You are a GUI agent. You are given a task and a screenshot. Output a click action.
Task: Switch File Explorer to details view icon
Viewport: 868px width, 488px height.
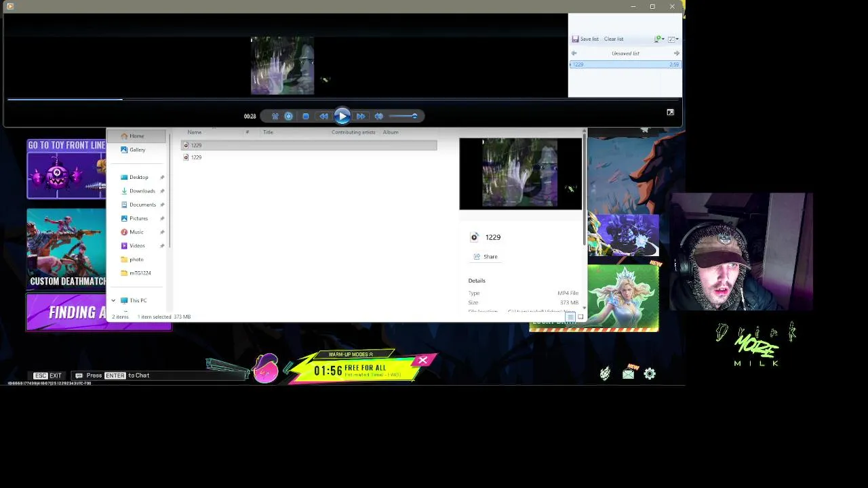[x=571, y=317]
